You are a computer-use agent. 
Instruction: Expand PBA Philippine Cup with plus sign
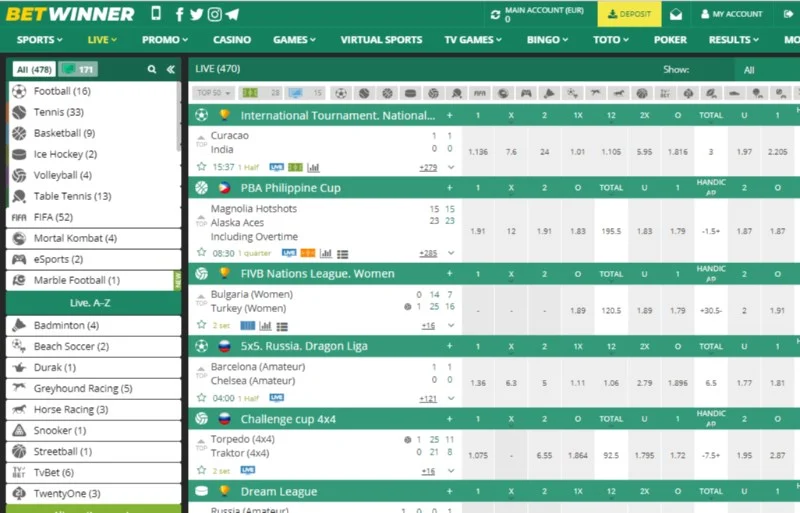click(x=449, y=188)
